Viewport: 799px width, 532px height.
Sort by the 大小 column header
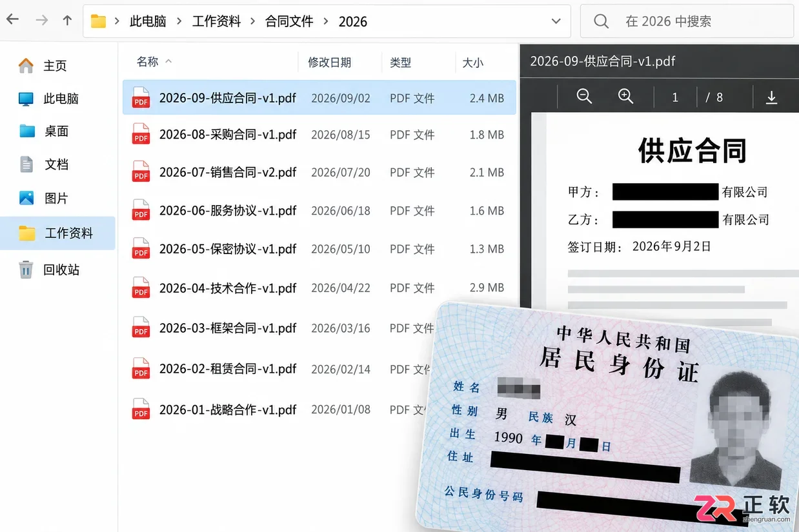(473, 63)
